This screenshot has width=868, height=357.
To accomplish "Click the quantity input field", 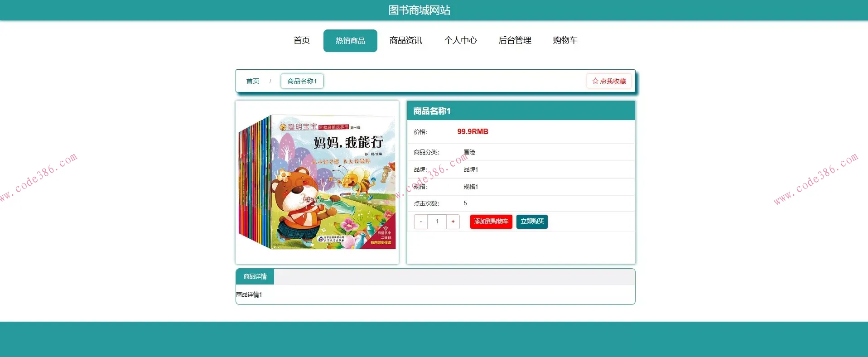I will tap(437, 222).
